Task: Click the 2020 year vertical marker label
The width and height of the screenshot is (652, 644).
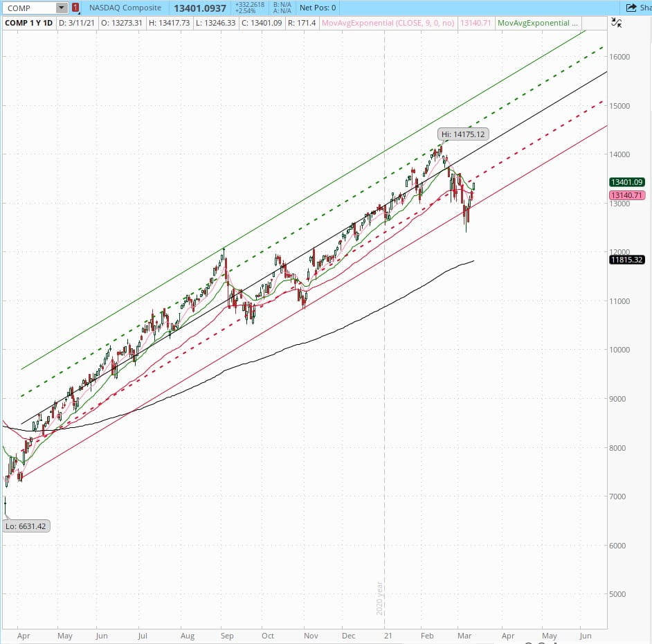Action: point(379,598)
